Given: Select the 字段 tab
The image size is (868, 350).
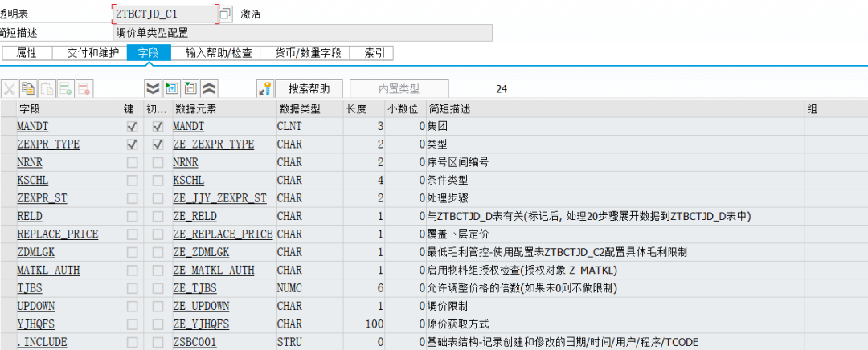Looking at the screenshot, I should [x=149, y=53].
